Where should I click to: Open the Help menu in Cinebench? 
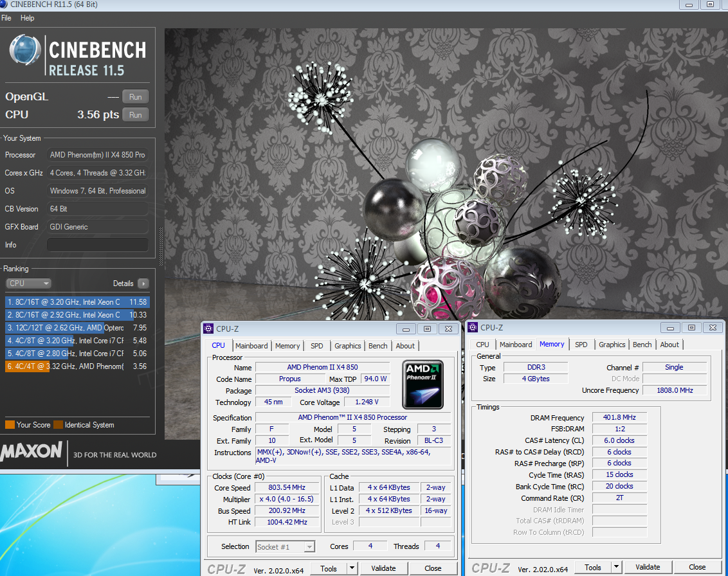point(28,18)
